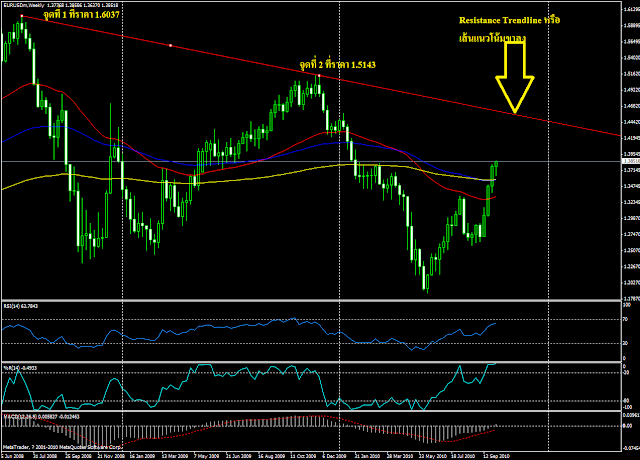Click the '21 Jun 2009' date on the time axis
This screenshot has height=460, width=640.
[239, 456]
